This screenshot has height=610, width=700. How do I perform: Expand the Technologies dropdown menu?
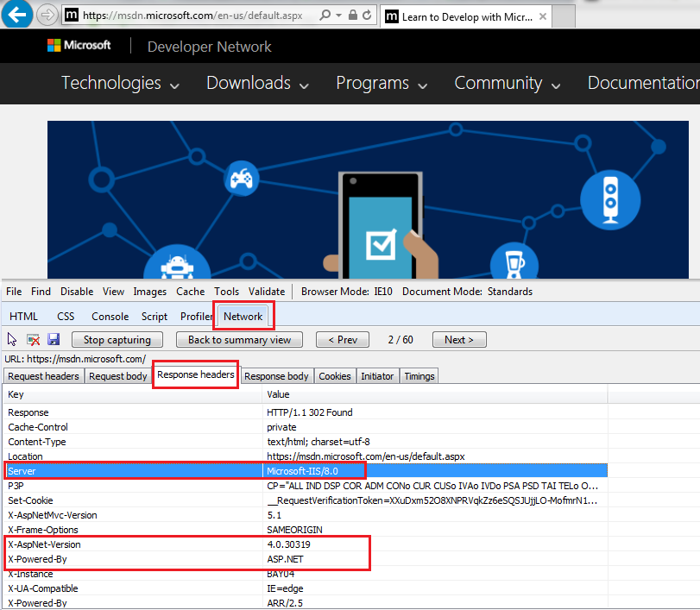click(x=120, y=84)
